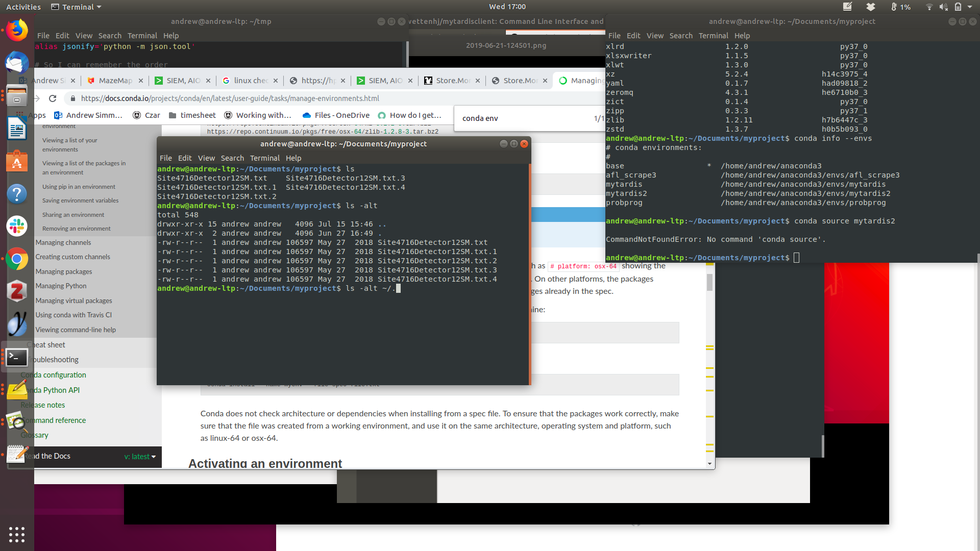Close the MazeMap browser tab
This screenshot has height=551, width=980.
point(140,81)
